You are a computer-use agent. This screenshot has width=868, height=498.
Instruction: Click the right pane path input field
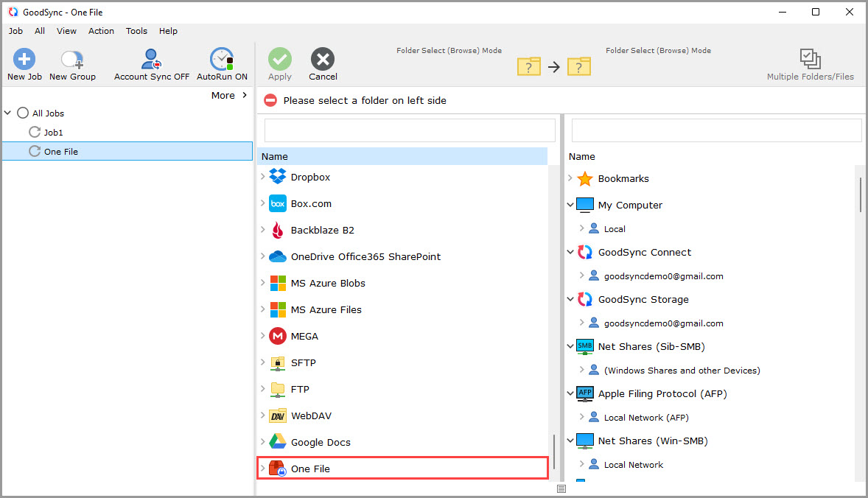coord(716,130)
